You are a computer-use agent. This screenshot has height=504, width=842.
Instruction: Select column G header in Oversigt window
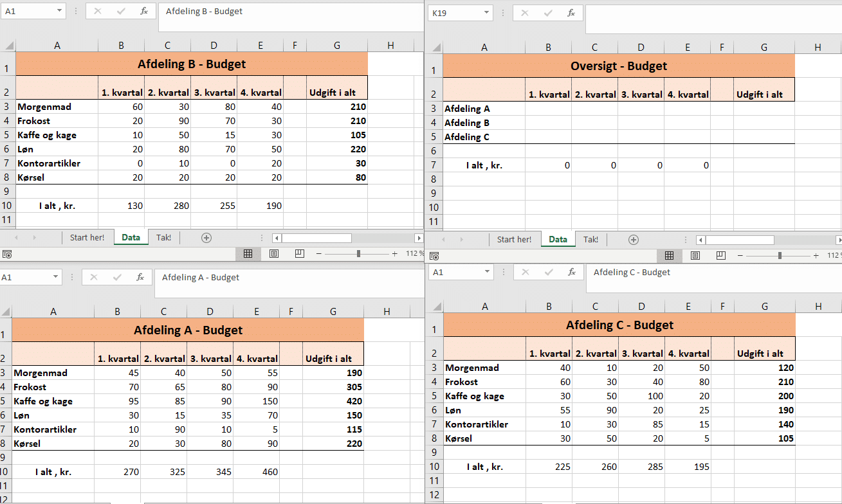[764, 47]
